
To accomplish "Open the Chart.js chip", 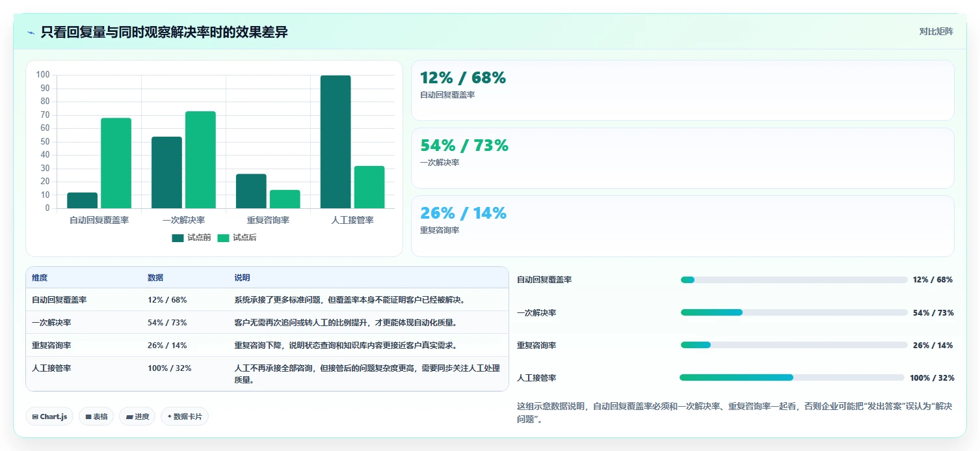I will 49,417.
